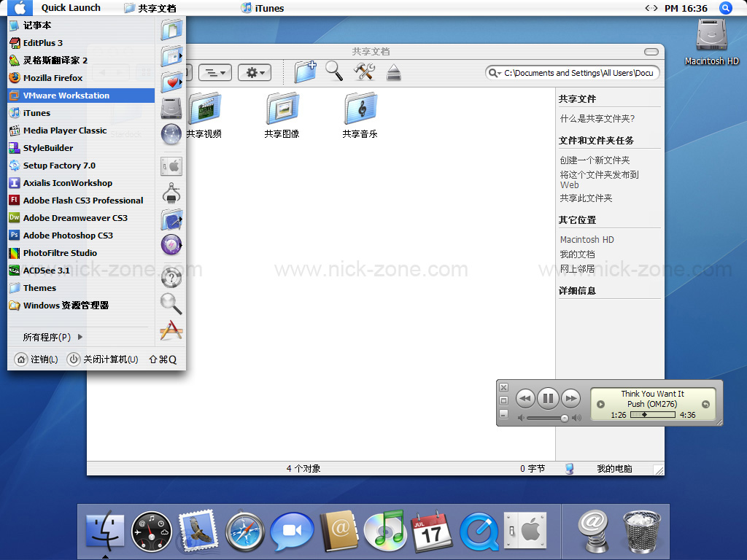
Task: Click the 共享文档 taskbar item
Action: [x=150, y=8]
